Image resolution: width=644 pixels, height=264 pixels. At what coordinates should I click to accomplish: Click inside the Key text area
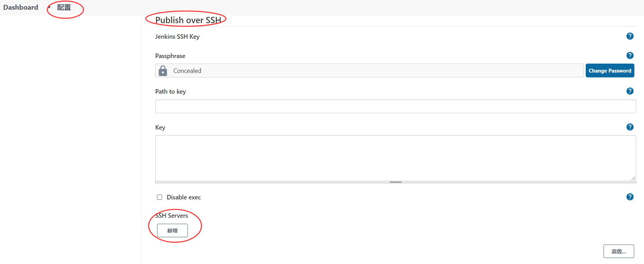pos(395,158)
